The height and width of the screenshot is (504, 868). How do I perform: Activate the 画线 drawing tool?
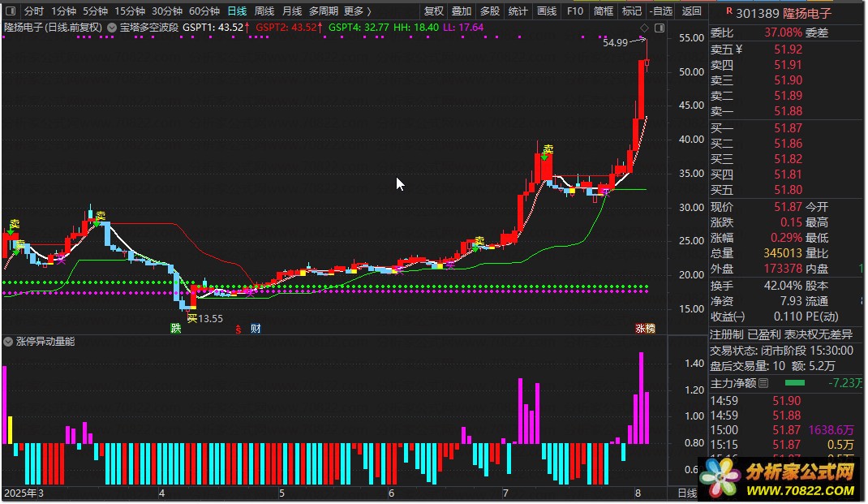(x=547, y=11)
